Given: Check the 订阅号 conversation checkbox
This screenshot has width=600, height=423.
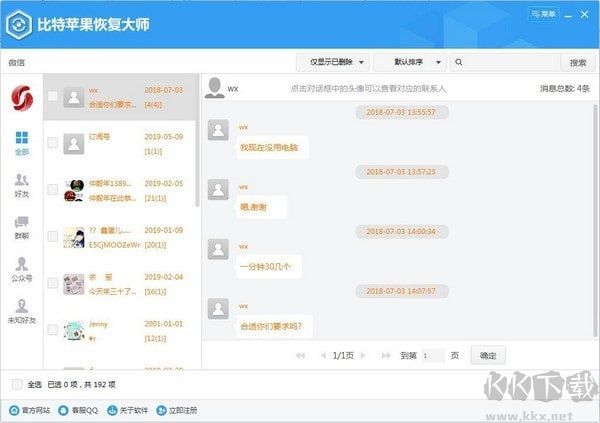Looking at the screenshot, I should 53,143.
